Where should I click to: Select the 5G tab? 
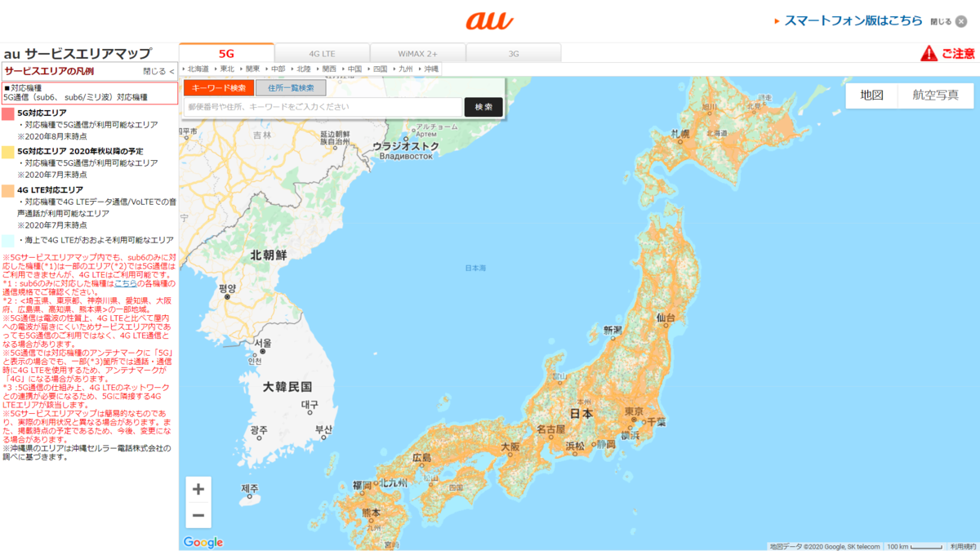point(226,53)
